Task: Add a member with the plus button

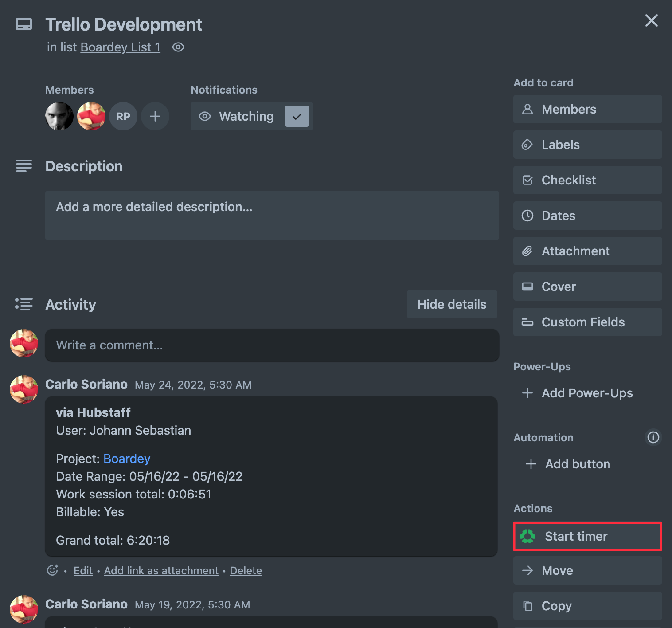Action: (155, 116)
